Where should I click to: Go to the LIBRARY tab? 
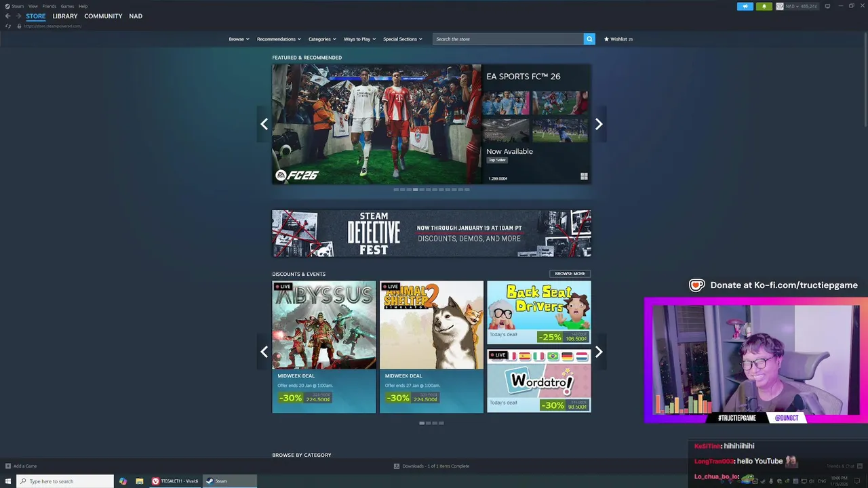tap(65, 16)
